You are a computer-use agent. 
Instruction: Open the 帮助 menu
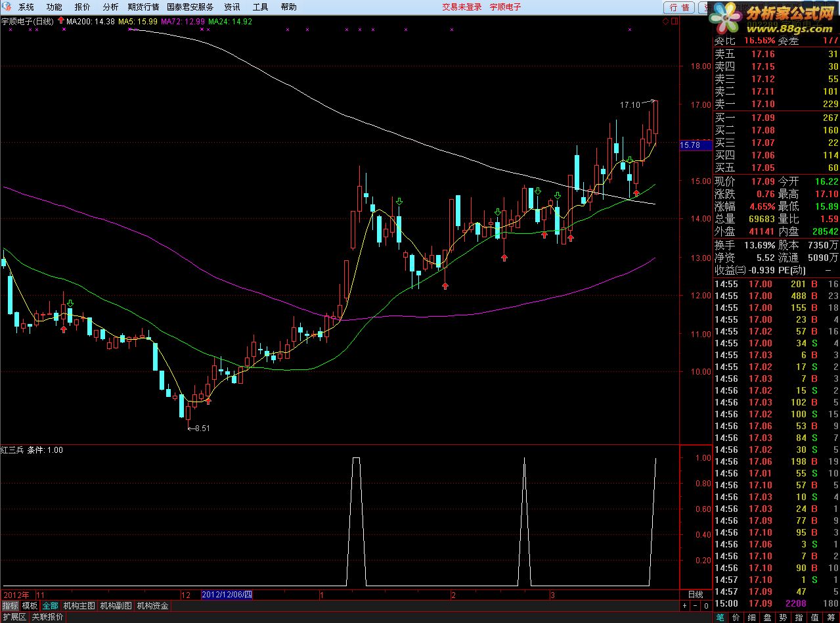coord(288,7)
